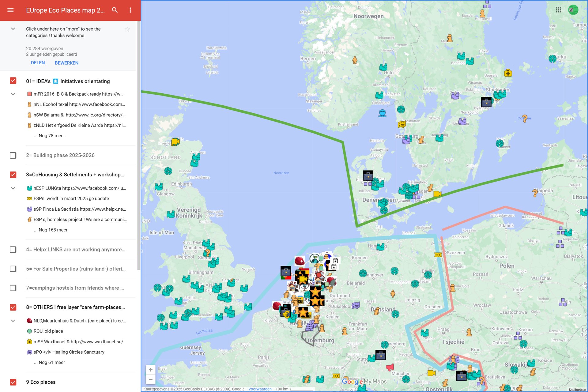Image resolution: width=588 pixels, height=392 pixels.
Task: Open the Google apps grid
Action: (x=558, y=10)
